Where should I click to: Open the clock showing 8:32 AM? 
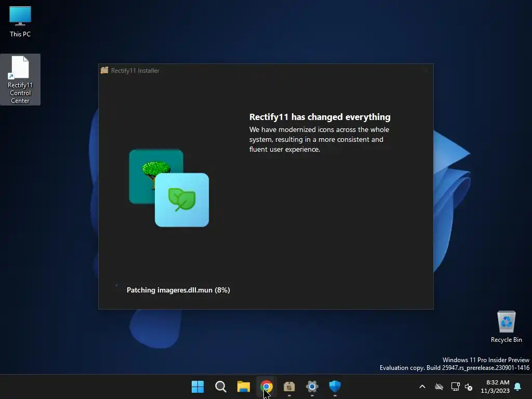point(495,387)
